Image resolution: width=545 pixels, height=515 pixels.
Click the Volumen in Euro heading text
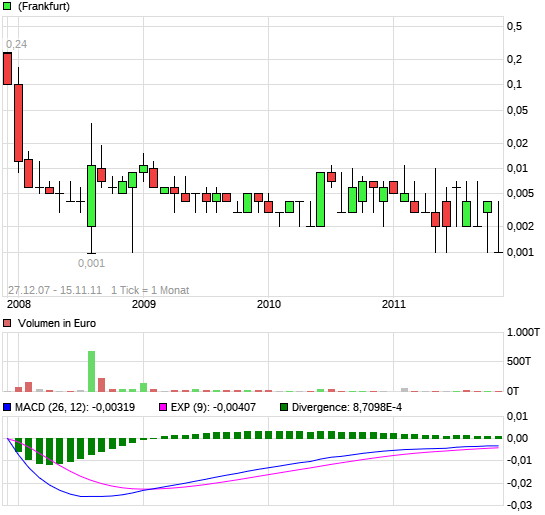57,323
